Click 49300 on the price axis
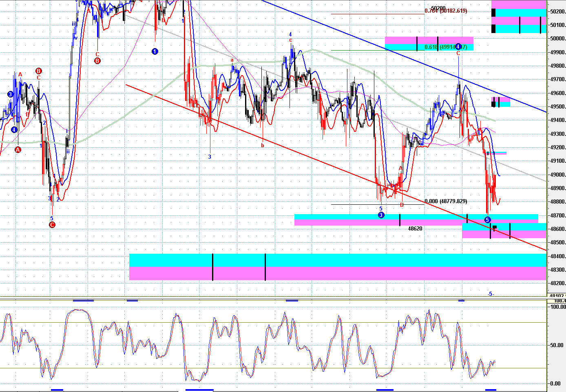 click(x=557, y=134)
